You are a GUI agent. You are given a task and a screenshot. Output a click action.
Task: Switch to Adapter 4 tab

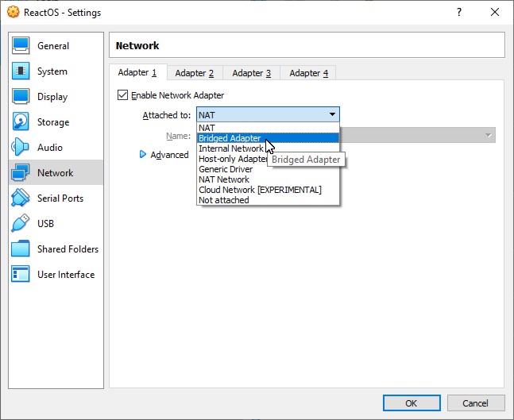pos(309,73)
